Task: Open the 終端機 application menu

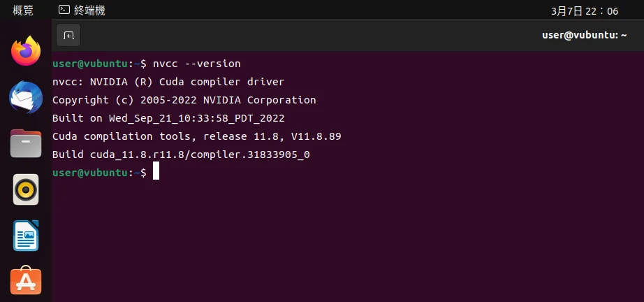Action: pos(89,10)
